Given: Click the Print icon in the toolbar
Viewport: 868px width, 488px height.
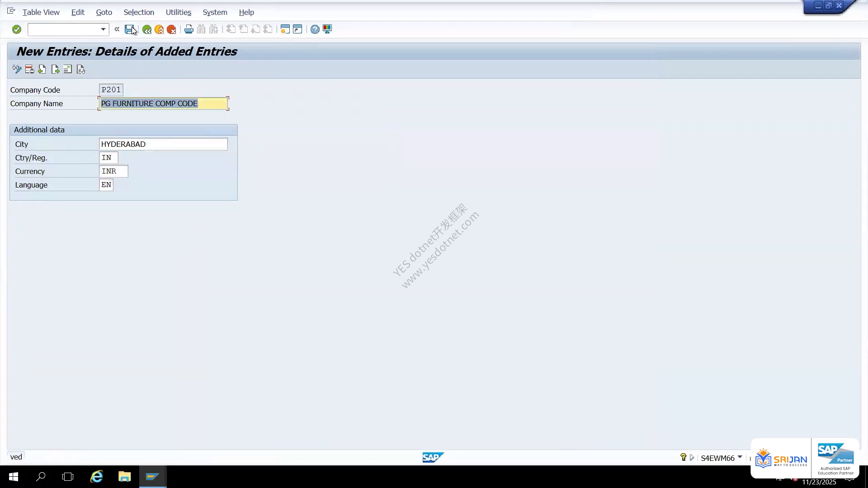Looking at the screenshot, I should pos(189,29).
